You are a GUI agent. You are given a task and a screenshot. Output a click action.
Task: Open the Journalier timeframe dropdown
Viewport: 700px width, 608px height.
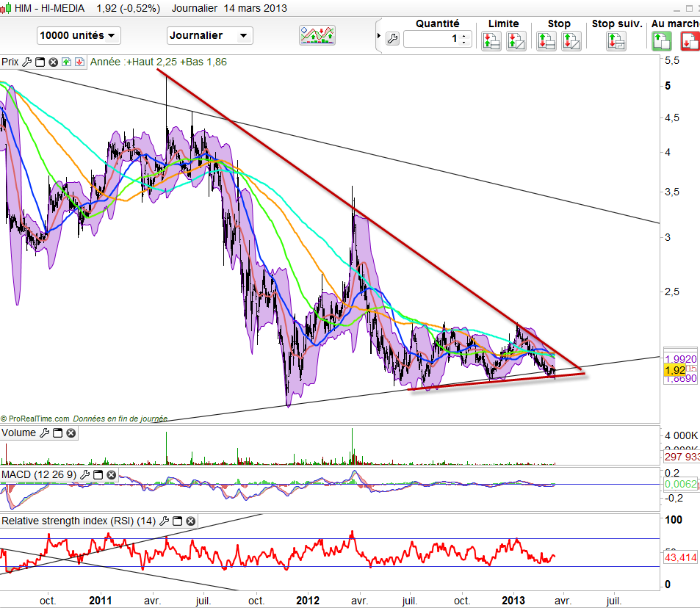pos(210,35)
